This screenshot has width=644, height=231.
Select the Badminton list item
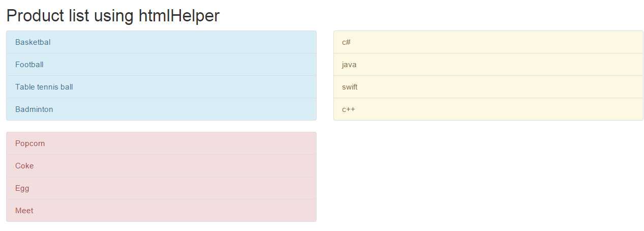coord(34,109)
